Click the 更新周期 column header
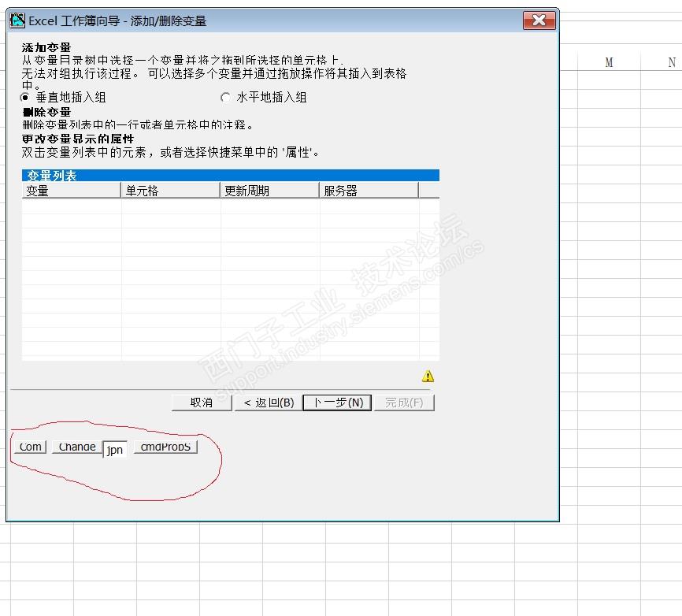The height and width of the screenshot is (616, 682). [269, 191]
